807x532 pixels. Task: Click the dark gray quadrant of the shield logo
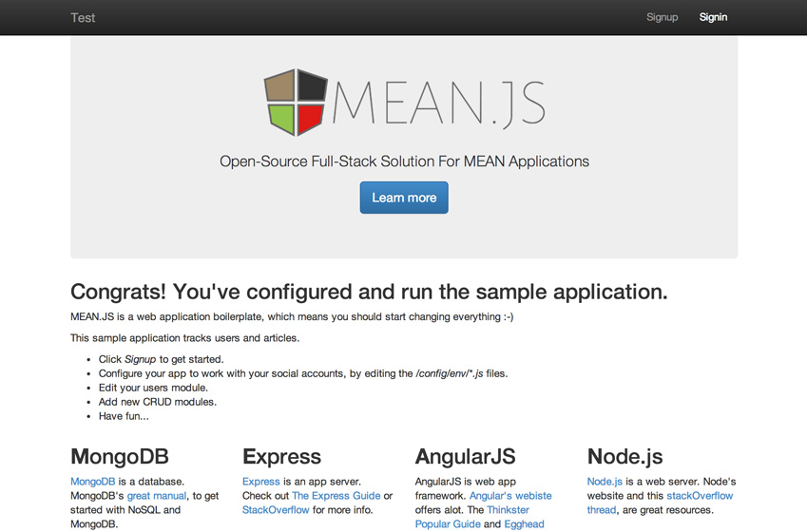312,86
